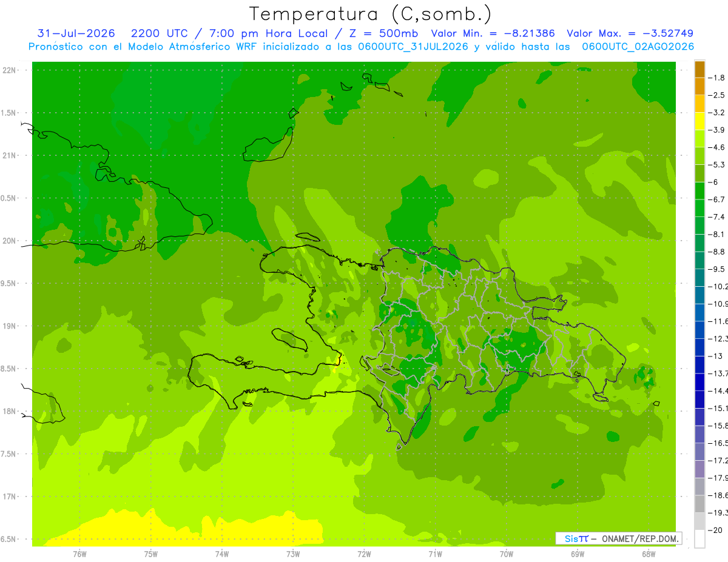Viewport: 728px width, 562px height.
Task: Click the "68W" longitude label
Action: [x=649, y=554]
